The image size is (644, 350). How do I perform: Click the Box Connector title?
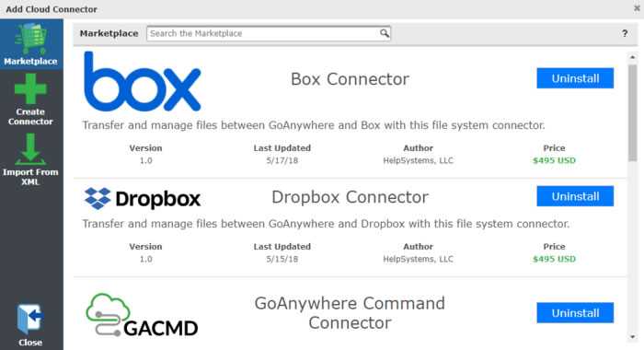350,79
